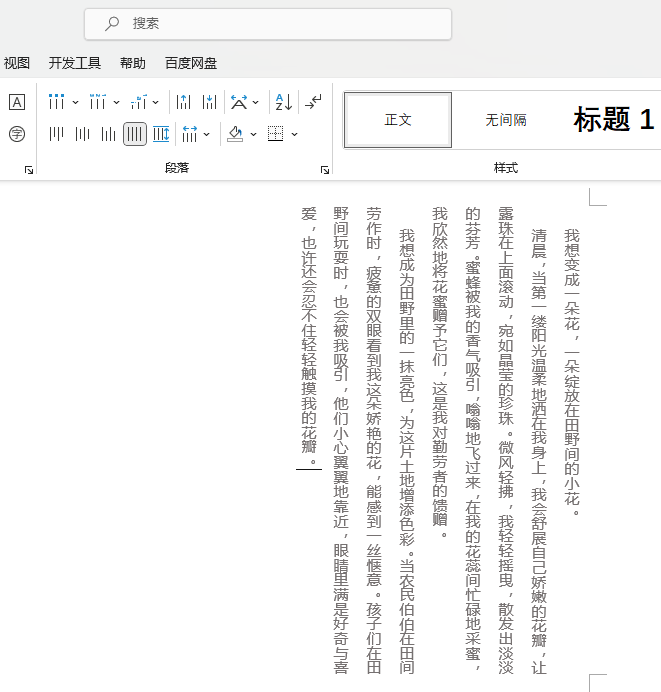Viewport: 661px width, 692px height.
Task: Click the decrease indent icon
Action: tap(183, 102)
